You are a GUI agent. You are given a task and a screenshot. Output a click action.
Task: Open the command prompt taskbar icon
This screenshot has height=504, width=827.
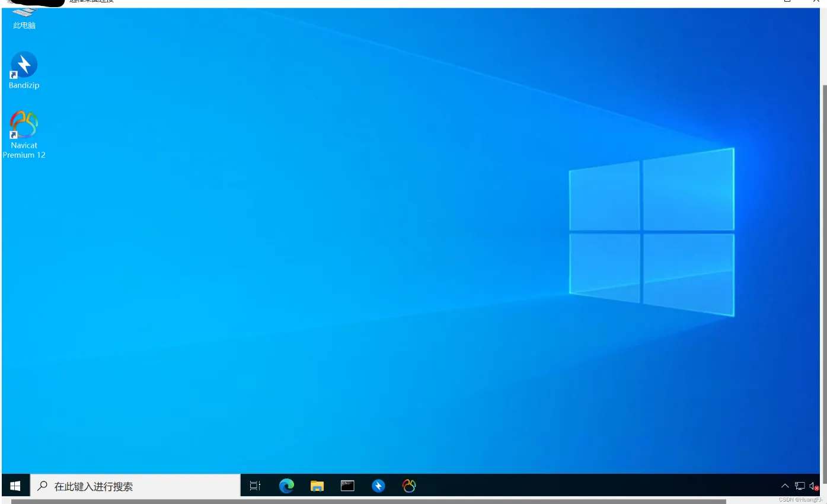pyautogui.click(x=348, y=486)
